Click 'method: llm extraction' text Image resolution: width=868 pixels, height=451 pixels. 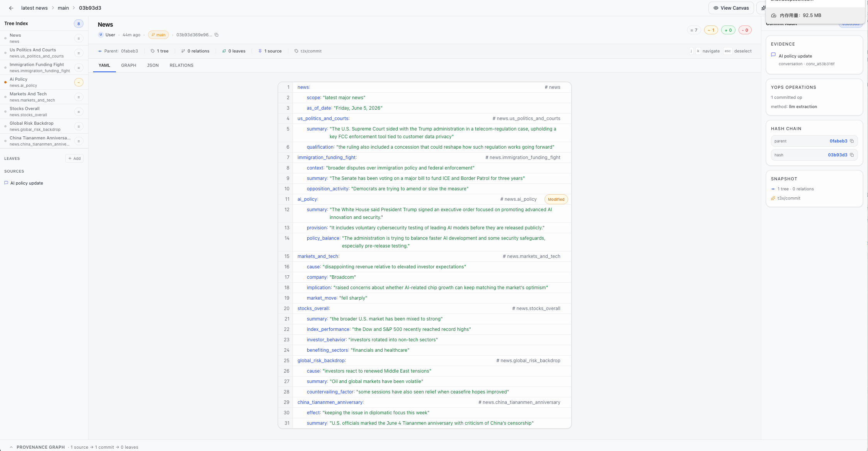(794, 107)
